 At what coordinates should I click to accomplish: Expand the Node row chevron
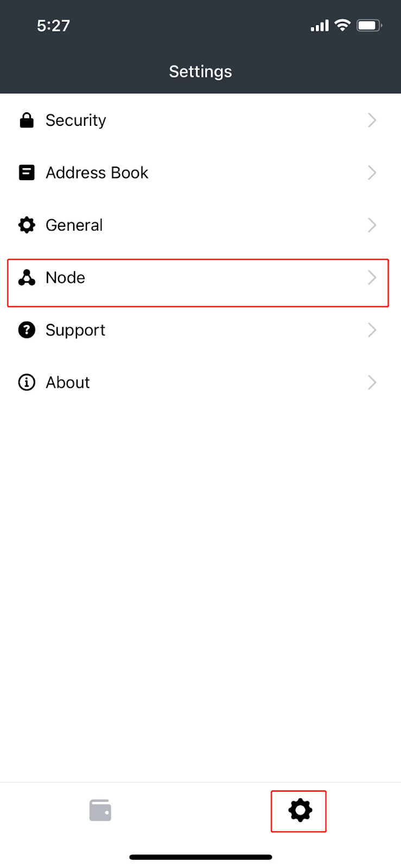372,278
